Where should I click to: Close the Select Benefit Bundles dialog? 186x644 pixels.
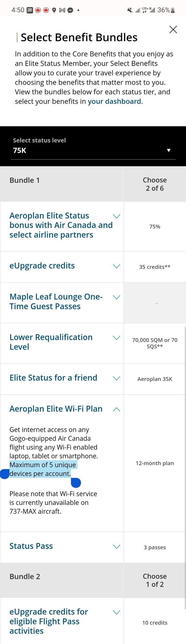click(x=173, y=30)
